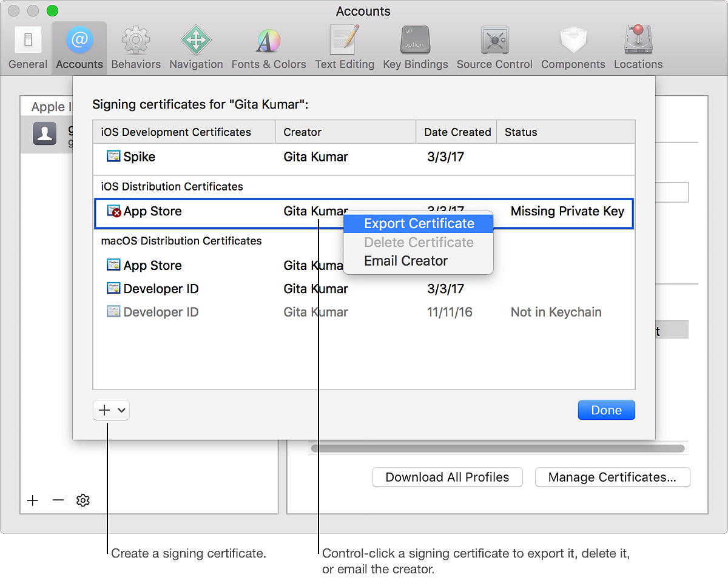The width and height of the screenshot is (728, 580).
Task: Open the General preferences pane
Action: 28,47
